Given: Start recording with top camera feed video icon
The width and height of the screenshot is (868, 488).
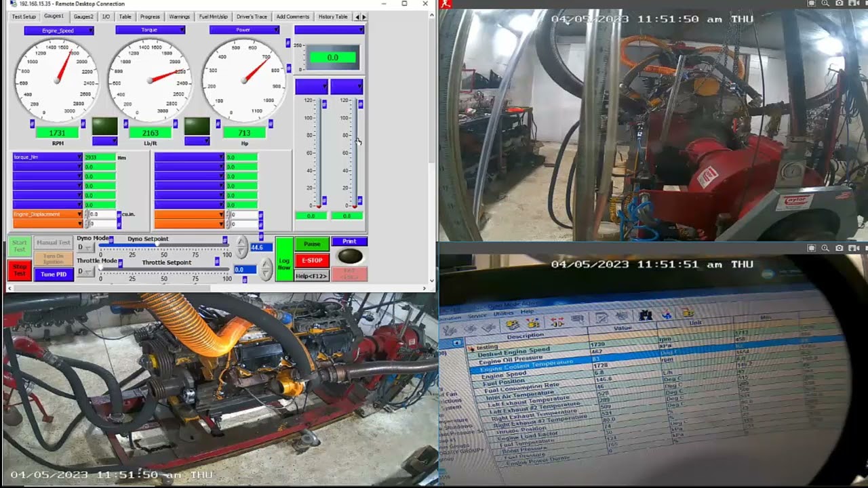Looking at the screenshot, I should 852,3.
